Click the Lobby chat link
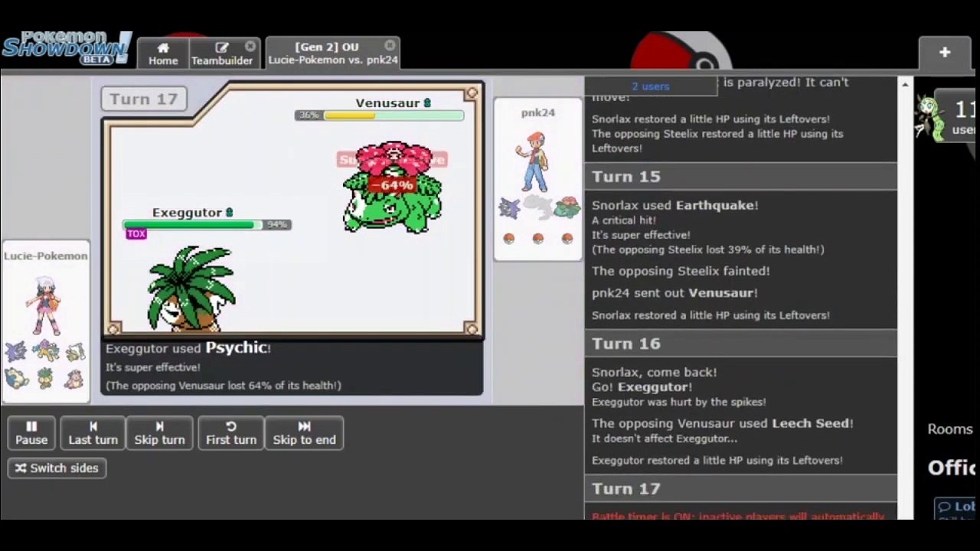The height and width of the screenshot is (551, 980). tap(957, 507)
